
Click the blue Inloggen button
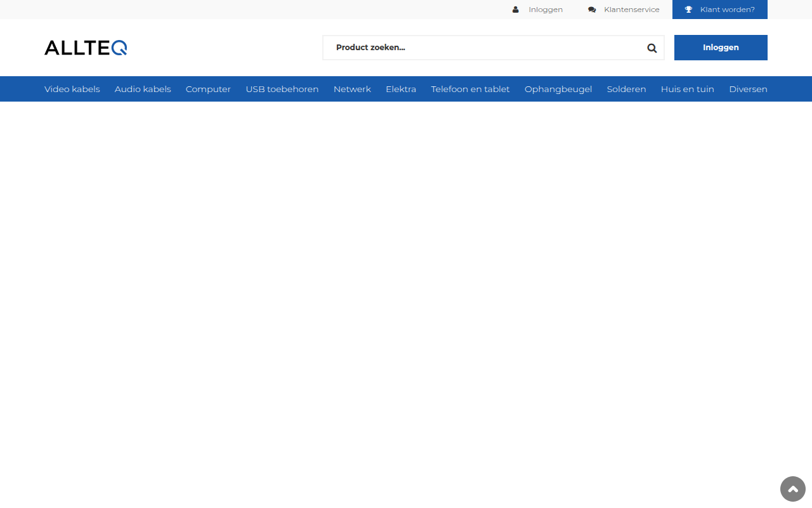tap(721, 48)
